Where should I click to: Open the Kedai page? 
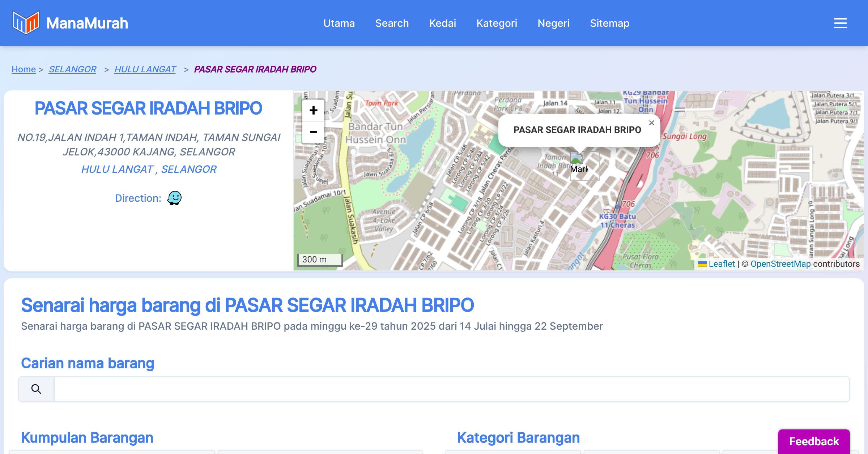tap(442, 23)
